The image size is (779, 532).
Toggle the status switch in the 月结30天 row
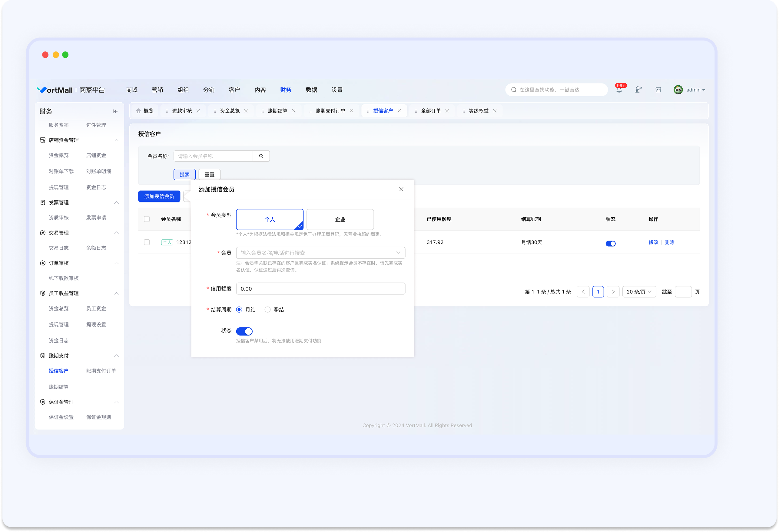tap(610, 244)
